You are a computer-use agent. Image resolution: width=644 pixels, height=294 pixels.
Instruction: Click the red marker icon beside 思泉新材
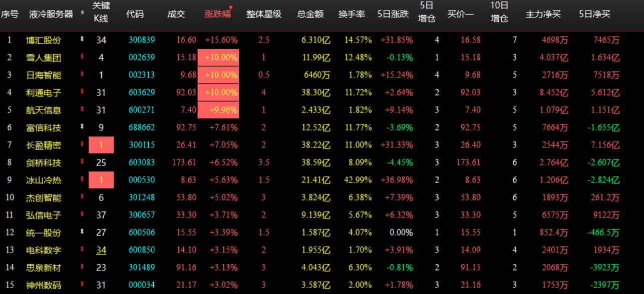pyautogui.click(x=82, y=266)
